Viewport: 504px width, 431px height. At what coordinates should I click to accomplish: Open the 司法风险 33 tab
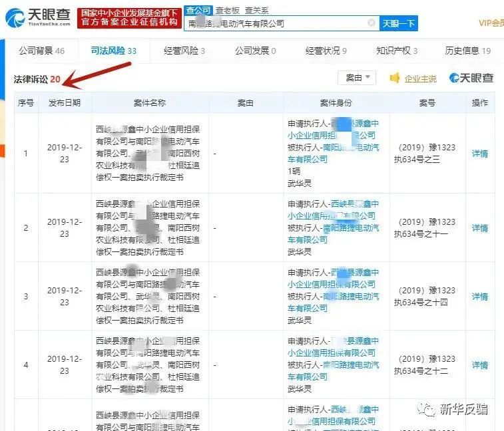click(x=113, y=51)
